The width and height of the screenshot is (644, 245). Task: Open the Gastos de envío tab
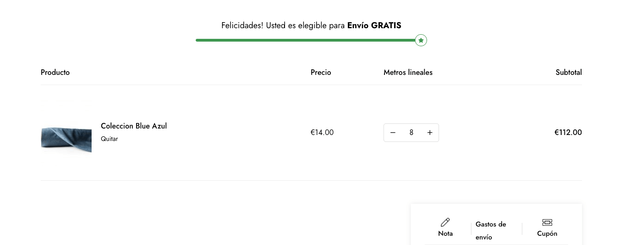[x=491, y=231]
